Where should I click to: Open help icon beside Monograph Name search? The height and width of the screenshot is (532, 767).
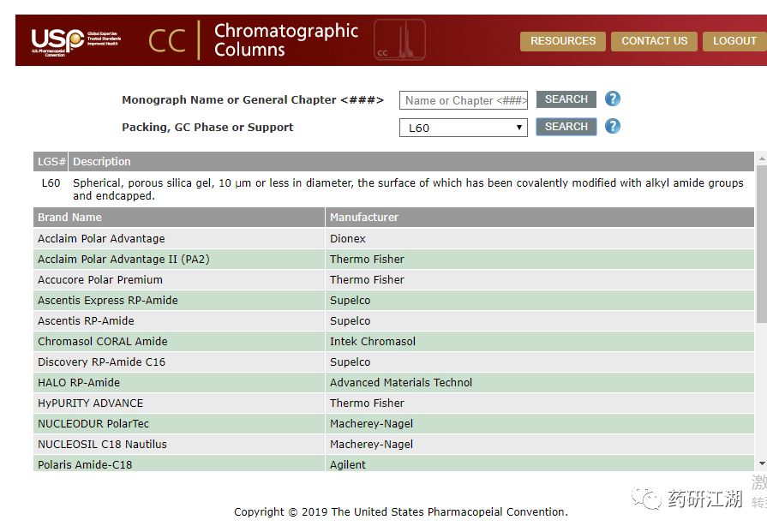[613, 99]
